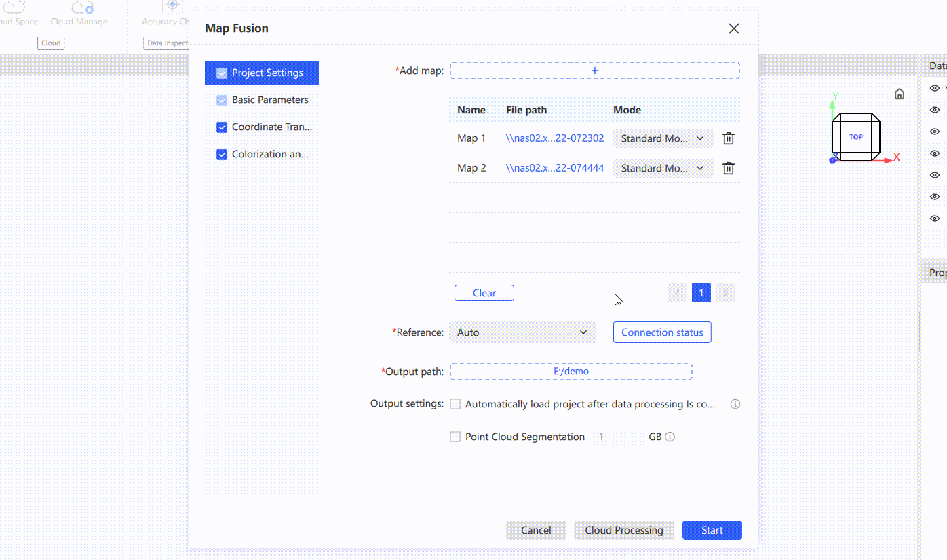Close the Map Fusion dialog
The width and height of the screenshot is (947, 560).
(x=733, y=28)
